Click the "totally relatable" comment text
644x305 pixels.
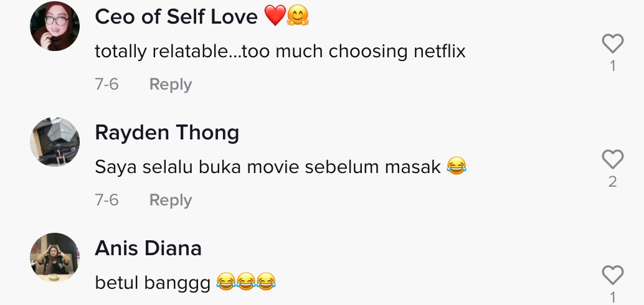280,51
